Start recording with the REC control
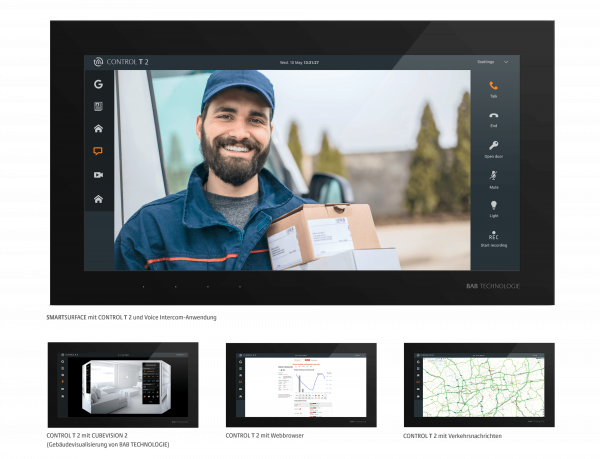The image size is (600, 459). 493,236
